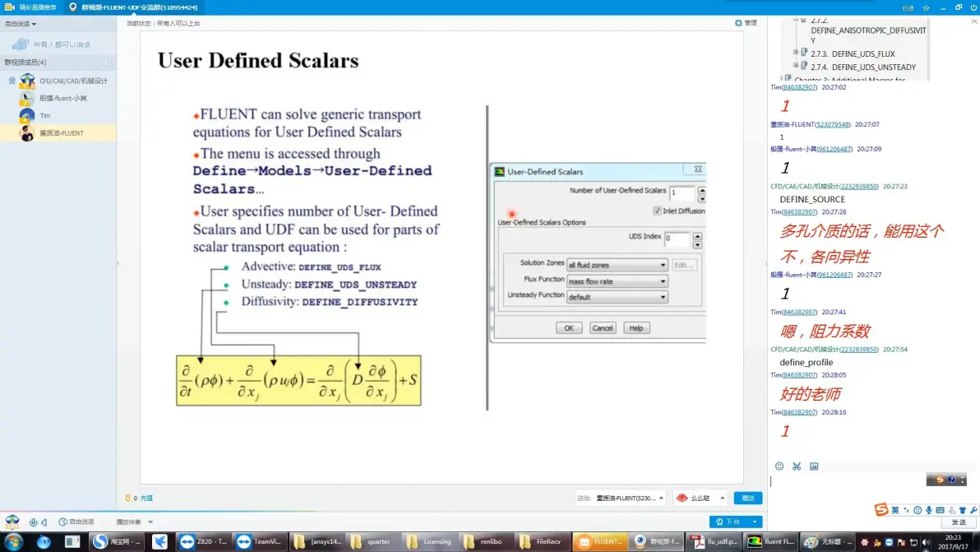Open the Licensing folder on the taskbar
This screenshot has width=980, height=552.
[x=430, y=541]
